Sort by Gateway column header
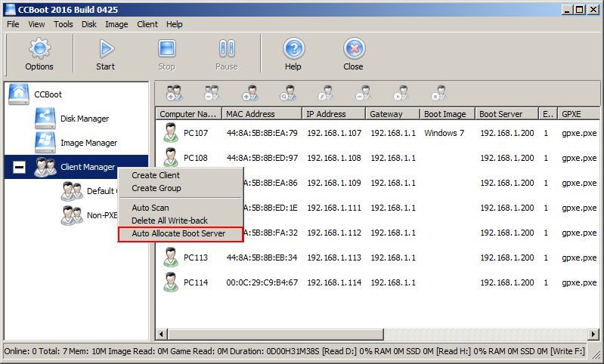This screenshot has width=604, height=364. [392, 114]
